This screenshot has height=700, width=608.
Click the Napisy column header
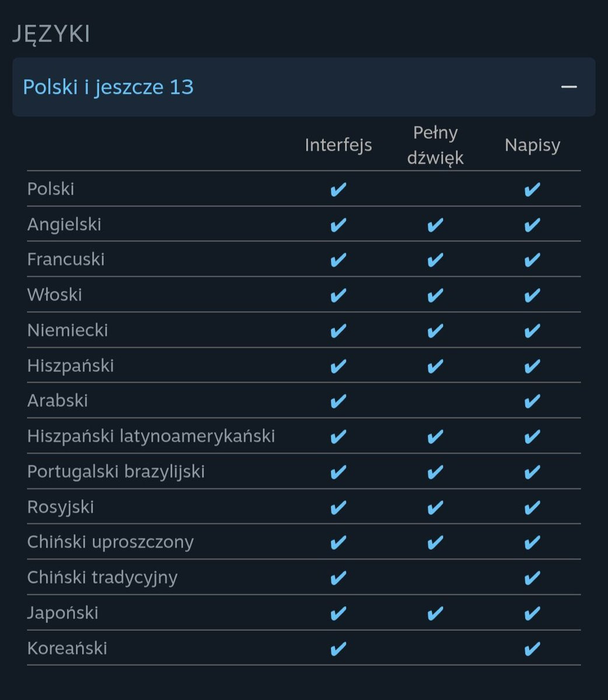(x=532, y=145)
